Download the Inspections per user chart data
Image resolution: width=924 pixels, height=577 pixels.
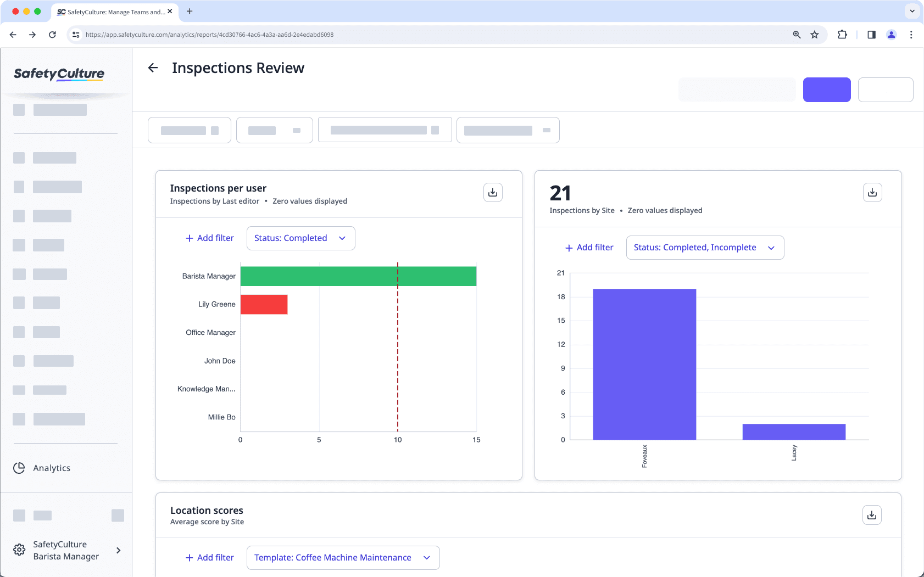(492, 192)
